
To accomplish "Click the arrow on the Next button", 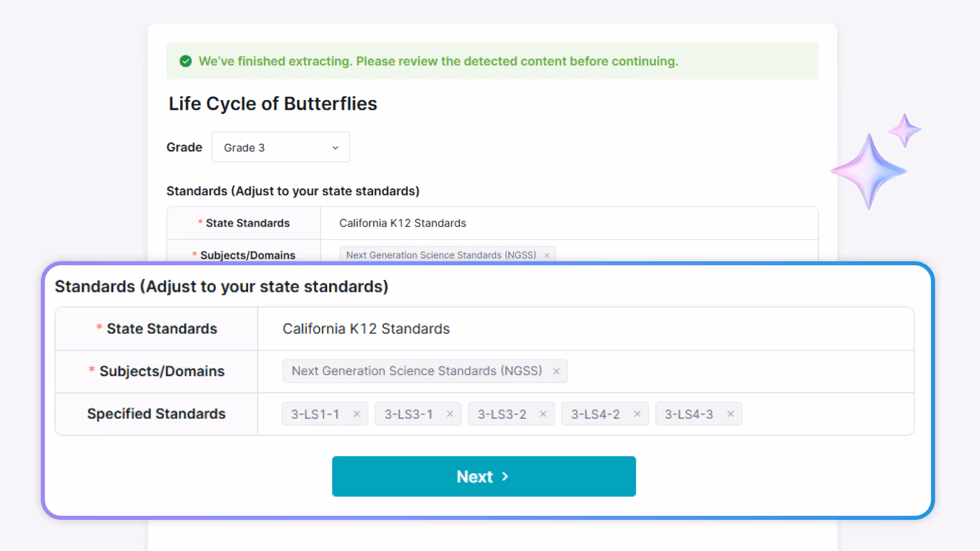I will 505,476.
